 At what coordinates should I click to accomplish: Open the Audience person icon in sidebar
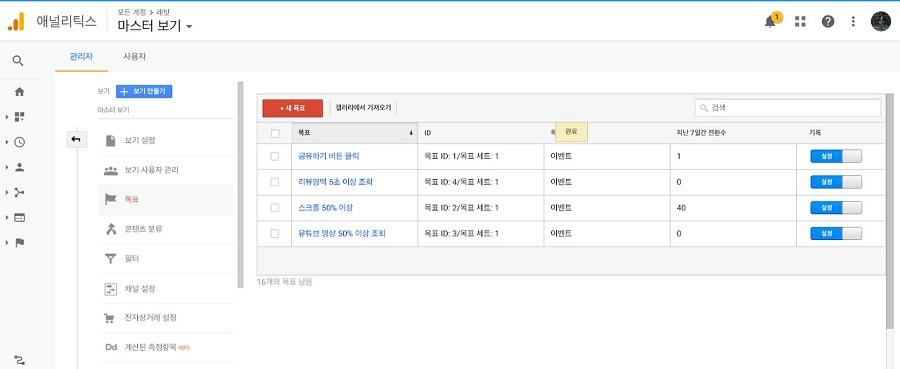click(20, 168)
